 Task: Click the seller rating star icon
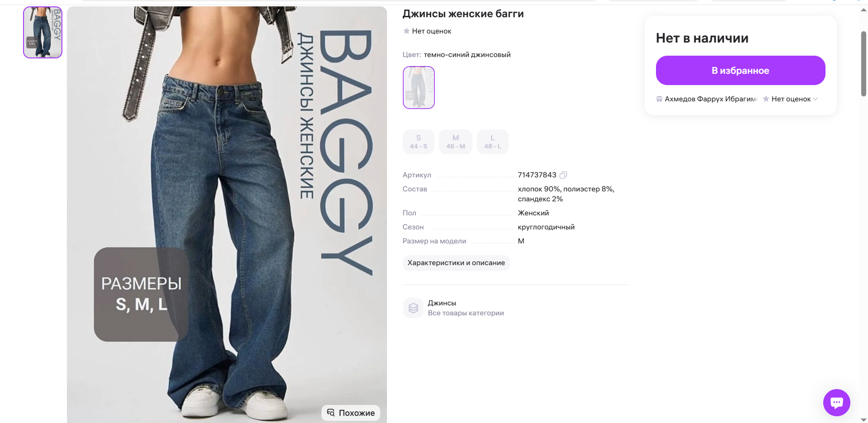(766, 99)
